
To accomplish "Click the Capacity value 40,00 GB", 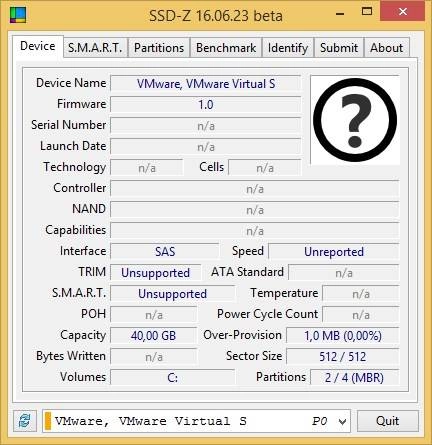I will tap(154, 336).
